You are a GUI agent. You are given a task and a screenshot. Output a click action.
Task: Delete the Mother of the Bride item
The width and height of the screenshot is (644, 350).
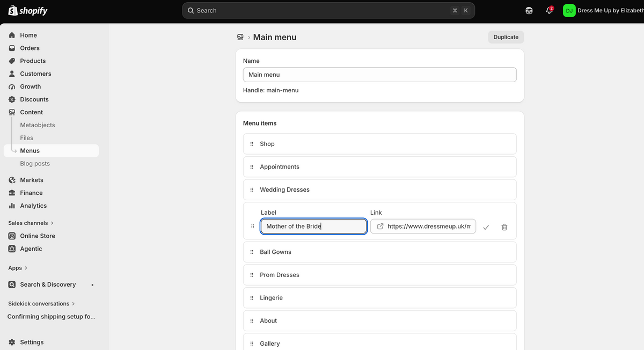click(504, 227)
